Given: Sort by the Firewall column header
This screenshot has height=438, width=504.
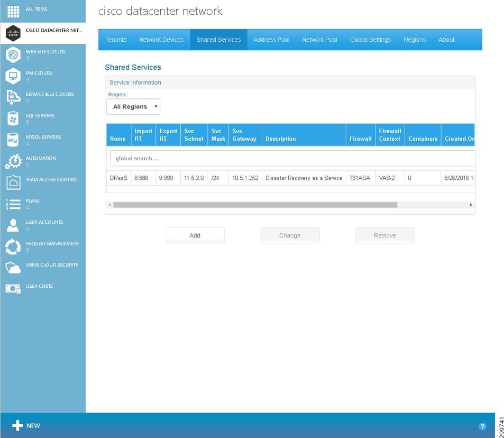Looking at the screenshot, I should click(x=361, y=135).
